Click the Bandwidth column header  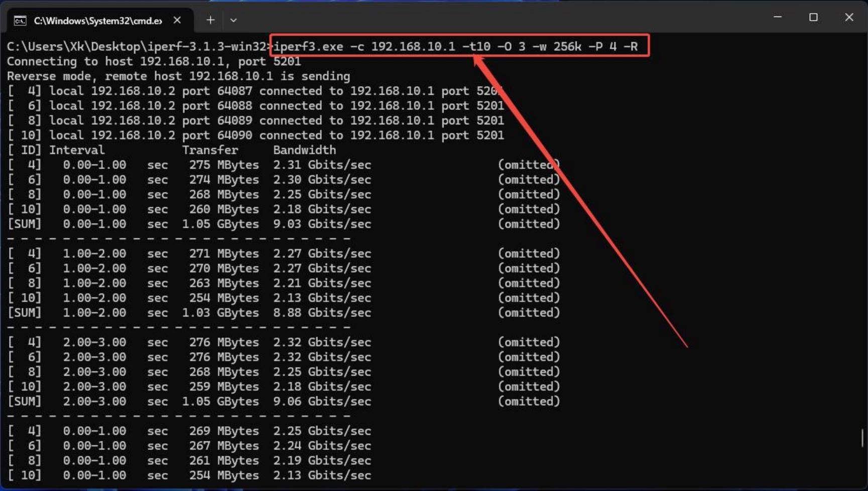(x=304, y=150)
